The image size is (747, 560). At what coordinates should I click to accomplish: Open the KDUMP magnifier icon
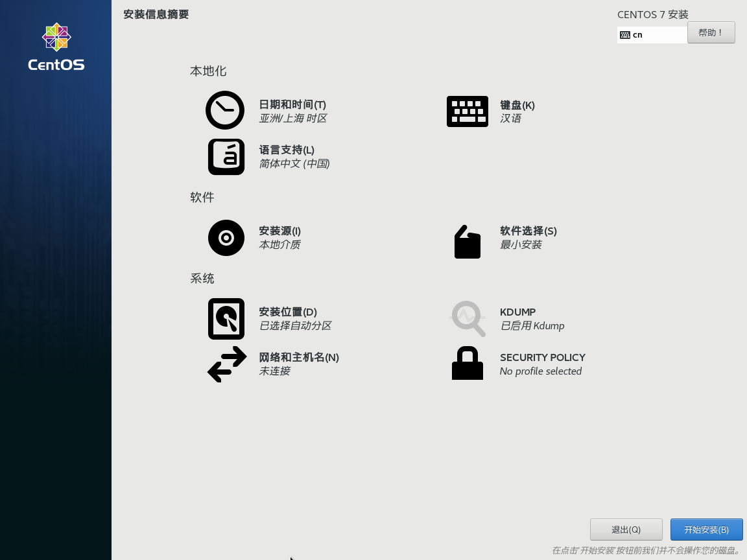pos(468,319)
